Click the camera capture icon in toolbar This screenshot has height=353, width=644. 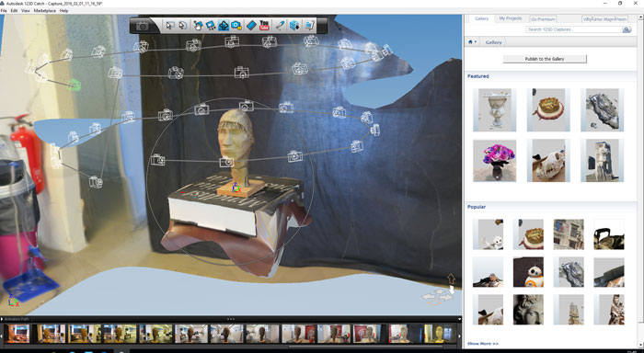pos(143,26)
